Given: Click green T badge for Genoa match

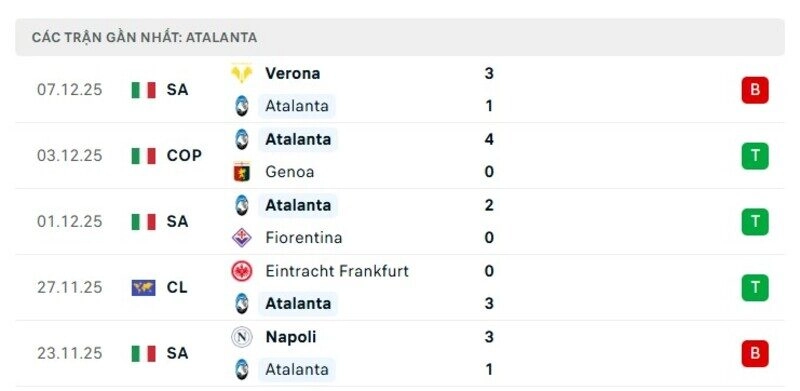Looking at the screenshot, I should click(755, 156).
